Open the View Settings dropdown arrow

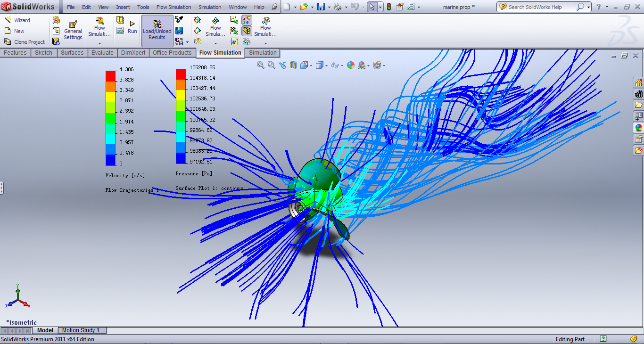coord(384,66)
